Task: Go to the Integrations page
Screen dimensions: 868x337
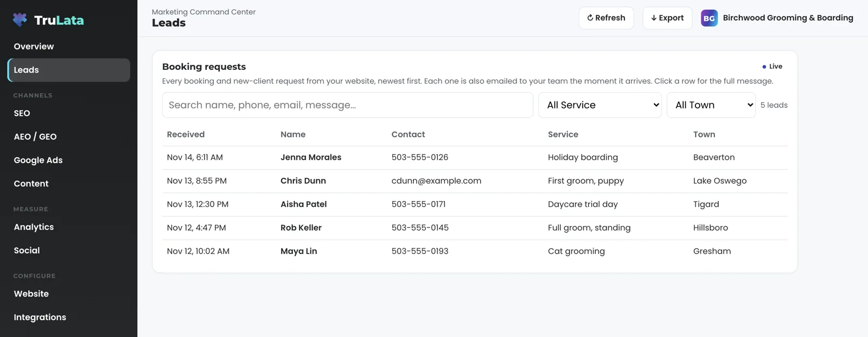Action: pos(68,317)
